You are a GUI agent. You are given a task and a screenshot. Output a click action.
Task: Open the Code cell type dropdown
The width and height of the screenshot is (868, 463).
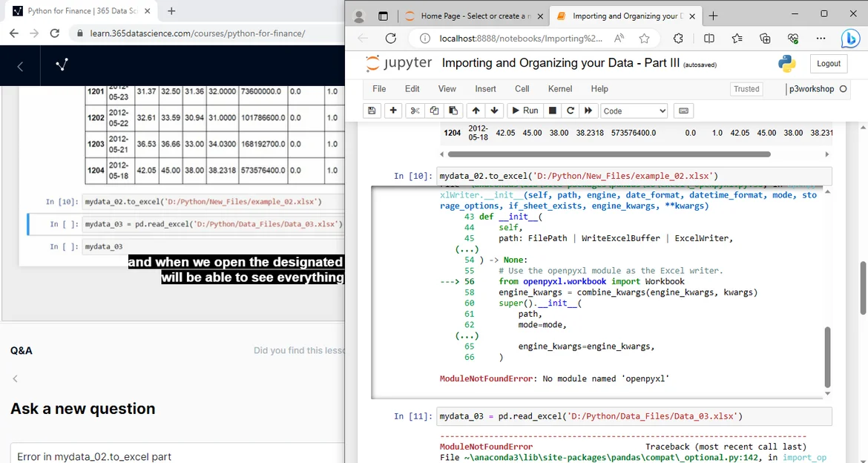(x=634, y=111)
